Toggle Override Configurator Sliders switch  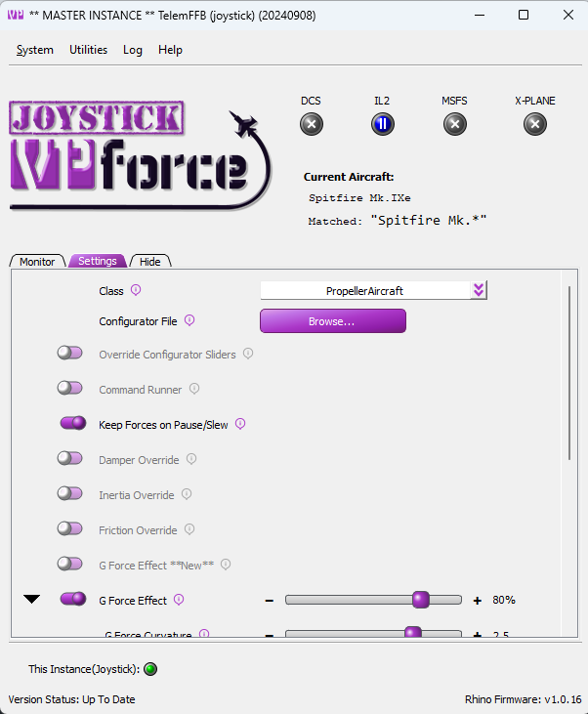tap(69, 353)
